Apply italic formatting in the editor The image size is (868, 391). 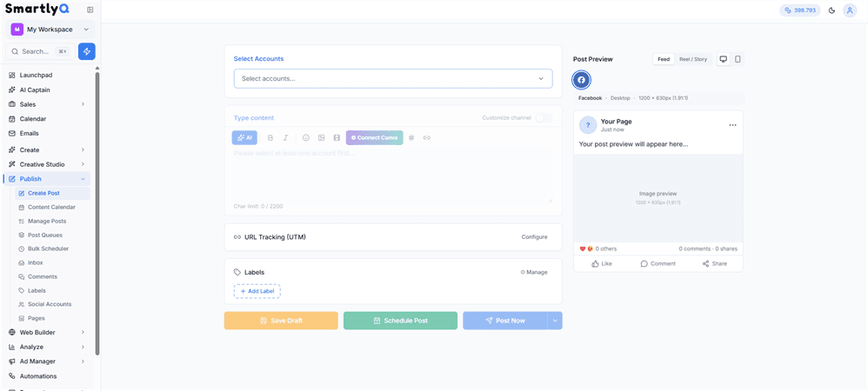[285, 137]
